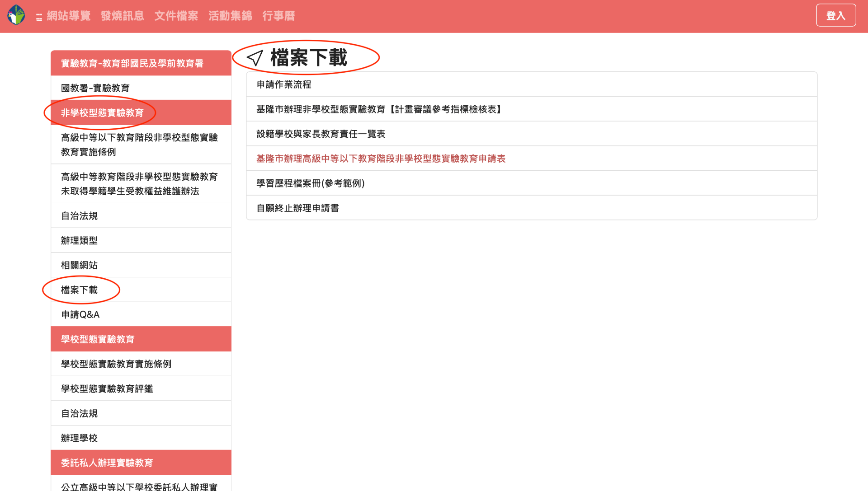
Task: Open 自願終止辦理申請書 download
Action: 297,208
